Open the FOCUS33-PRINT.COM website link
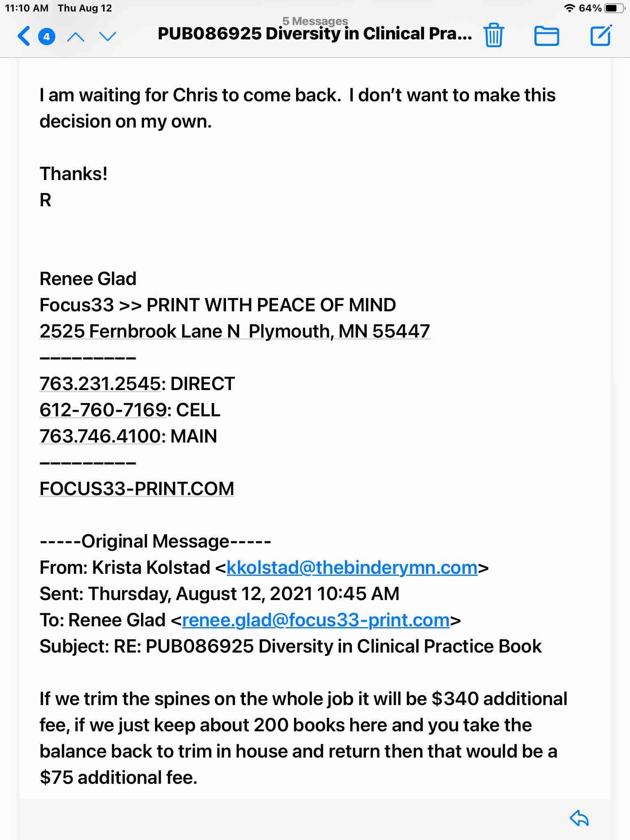Viewport: 630px width, 840px height. [137, 489]
